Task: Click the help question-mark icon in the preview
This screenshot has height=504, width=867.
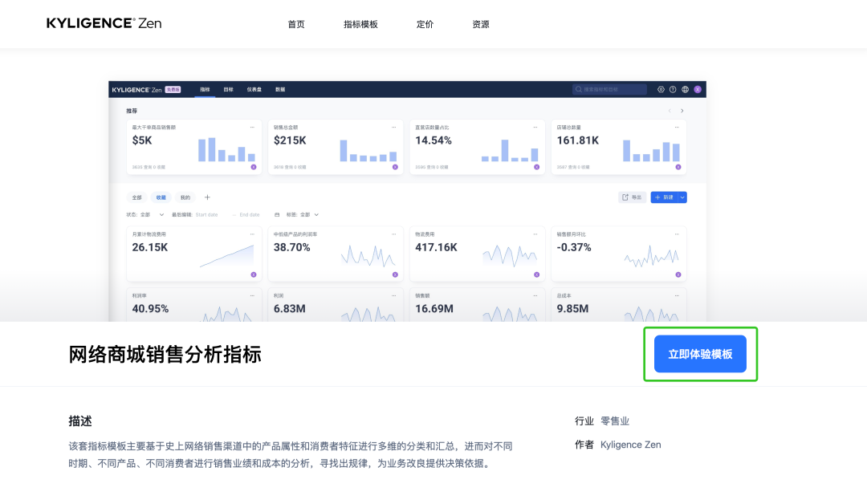Action: 673,90
